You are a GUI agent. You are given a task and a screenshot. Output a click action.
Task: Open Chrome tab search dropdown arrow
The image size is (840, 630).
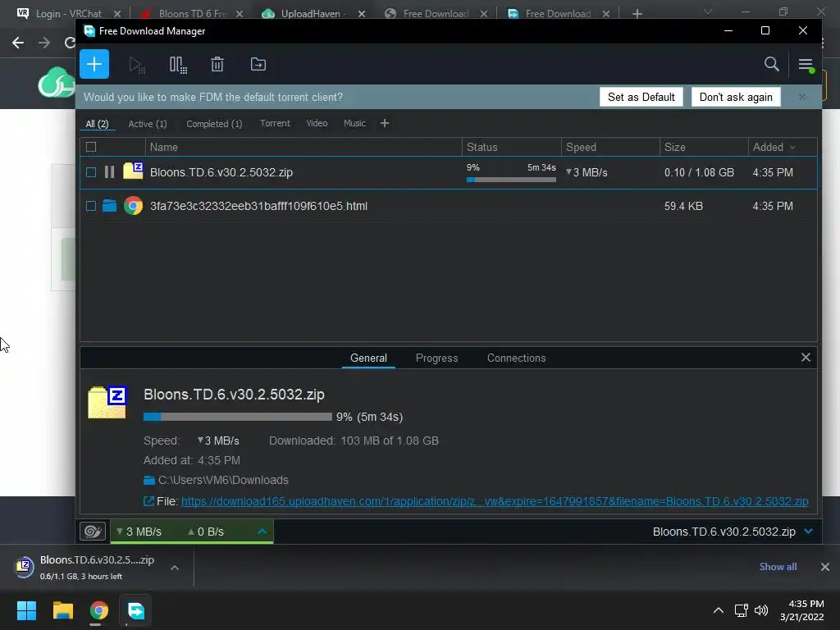coord(707,11)
